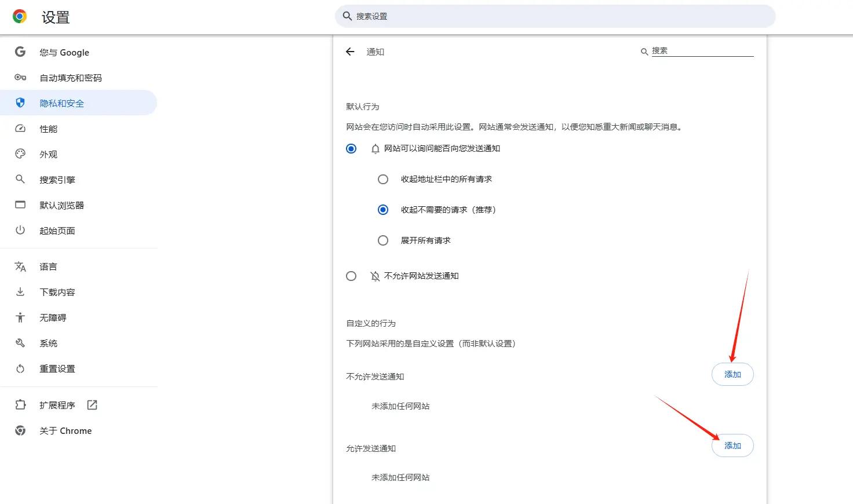Click the reset icon beside 重置设置
Screen dimensions: 853x504
click(20, 368)
